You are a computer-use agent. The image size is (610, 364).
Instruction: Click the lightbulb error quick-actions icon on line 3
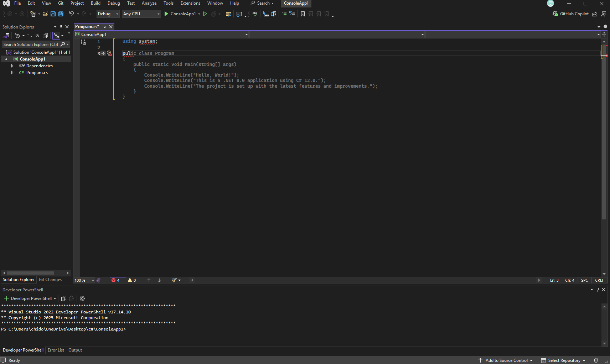[x=109, y=53]
